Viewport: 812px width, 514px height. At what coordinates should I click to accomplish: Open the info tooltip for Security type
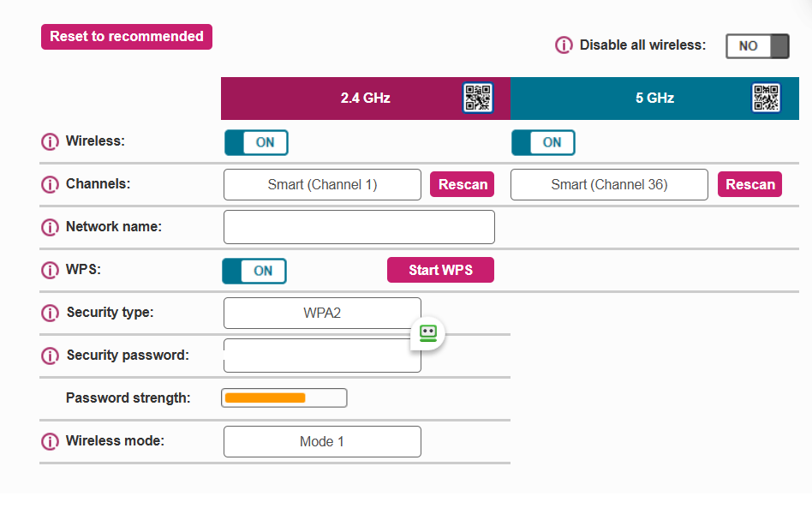click(x=50, y=313)
